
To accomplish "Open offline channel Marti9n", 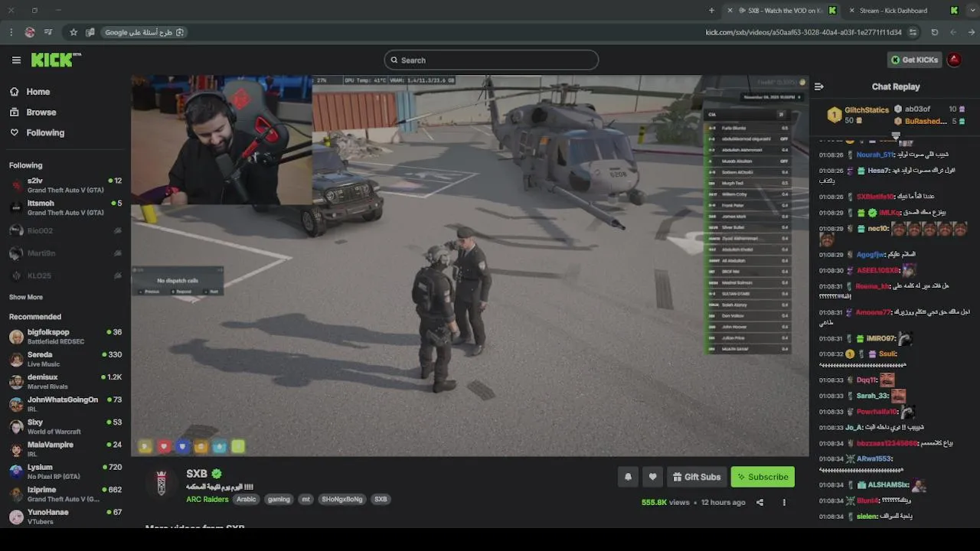I will (x=65, y=253).
